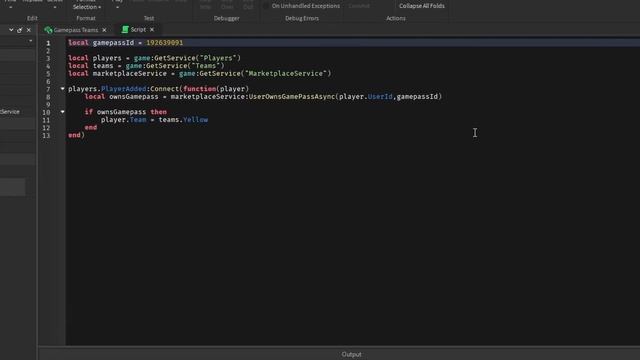This screenshot has height=360, width=640.
Task: Click the Debug Errors group label
Action: 302,18
